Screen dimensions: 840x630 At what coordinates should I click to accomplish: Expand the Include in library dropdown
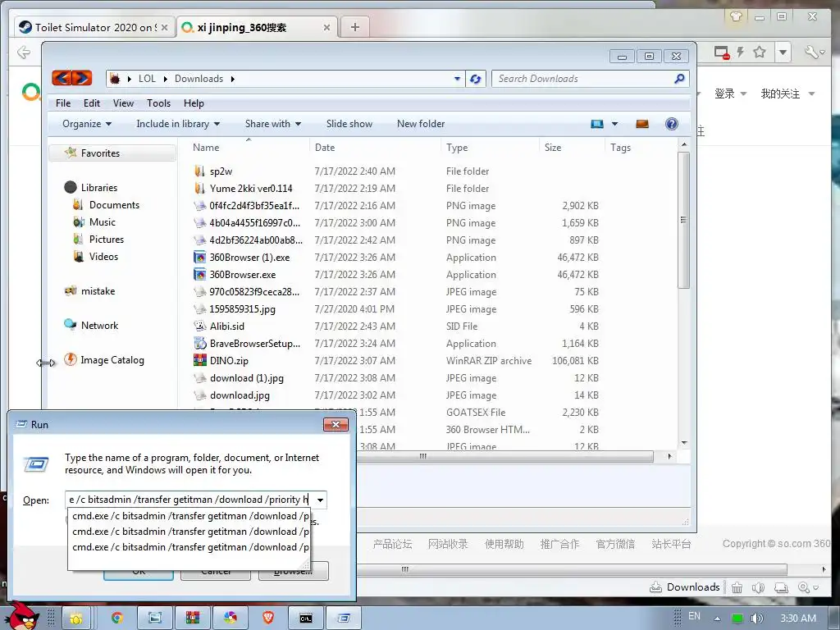point(178,124)
